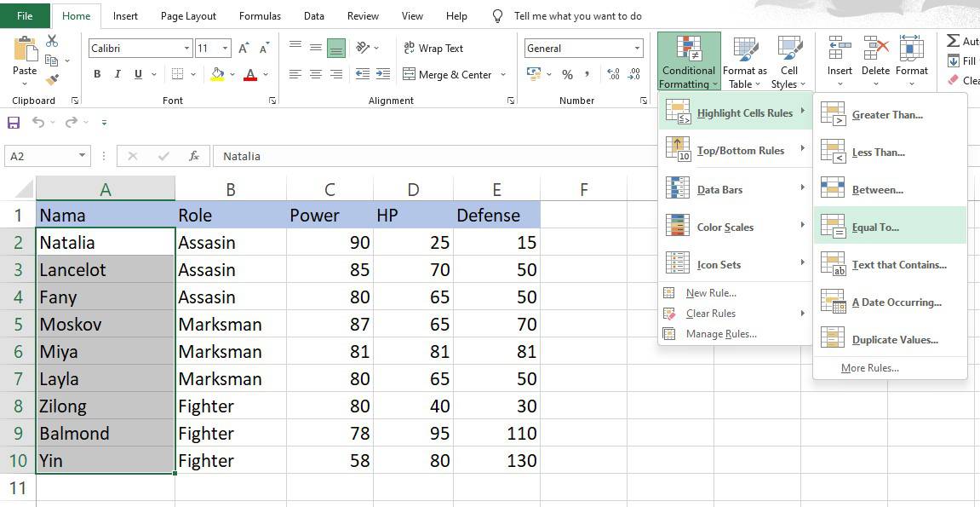Click the Increase Indent icon
This screenshot has width=980, height=507.
[x=382, y=74]
